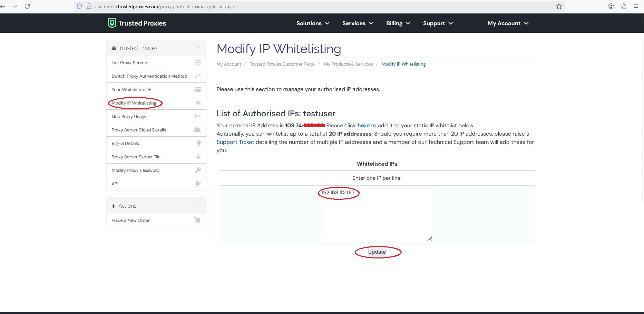Click the plus icon beside Modify IP Whitelisting
644x314 pixels.
[198, 103]
